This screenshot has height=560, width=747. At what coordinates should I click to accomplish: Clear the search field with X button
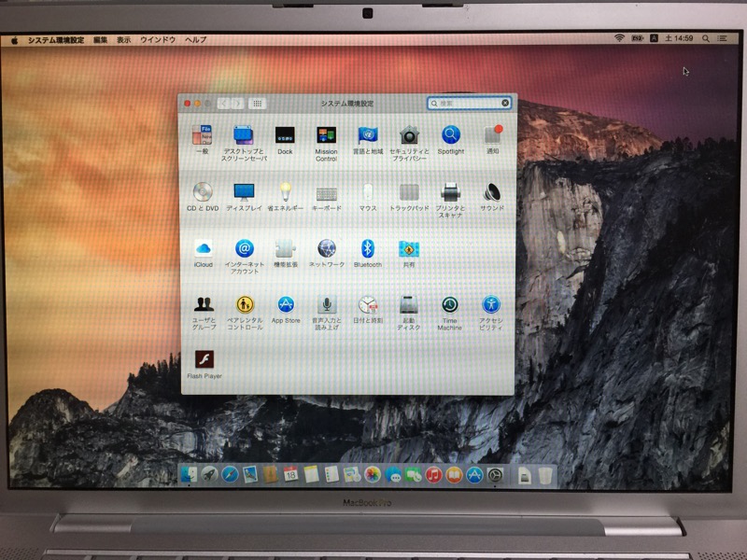[x=505, y=103]
